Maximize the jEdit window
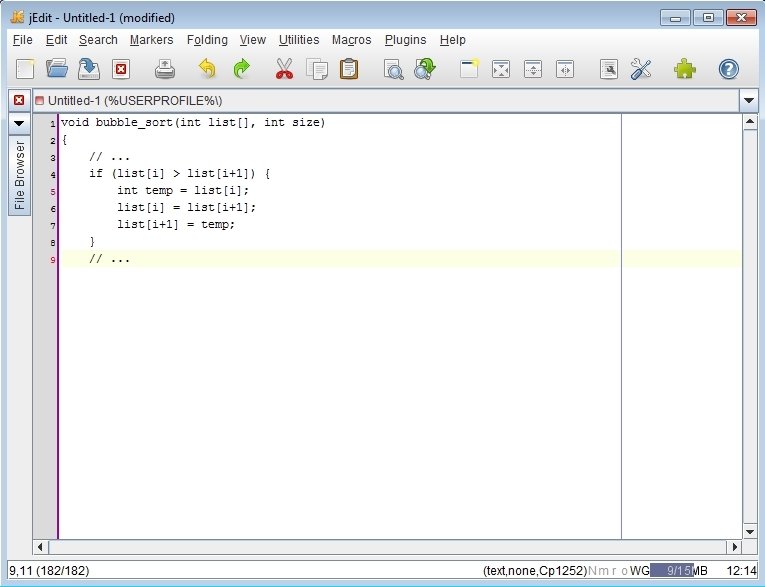765x587 pixels. (x=708, y=18)
